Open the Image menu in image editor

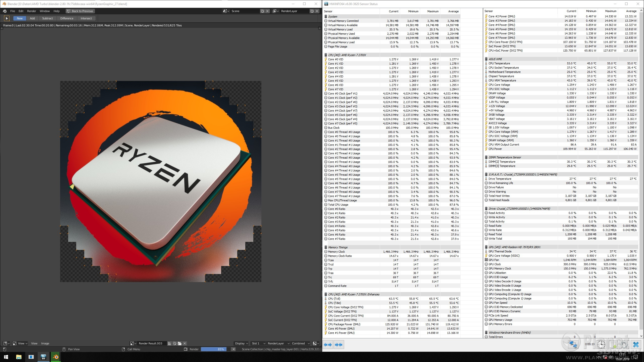[45, 343]
